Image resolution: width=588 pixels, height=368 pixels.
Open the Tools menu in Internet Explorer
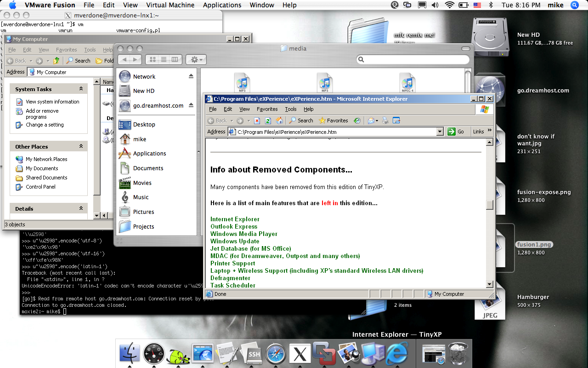click(291, 109)
